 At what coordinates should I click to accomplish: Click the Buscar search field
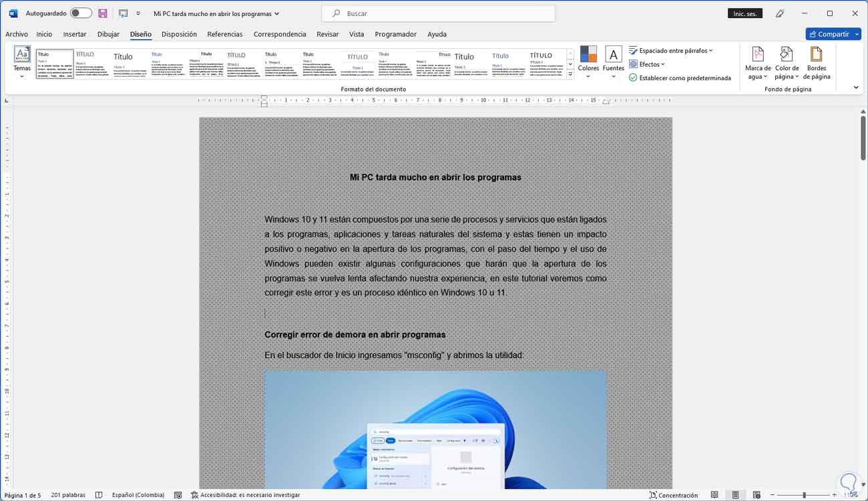click(438, 13)
